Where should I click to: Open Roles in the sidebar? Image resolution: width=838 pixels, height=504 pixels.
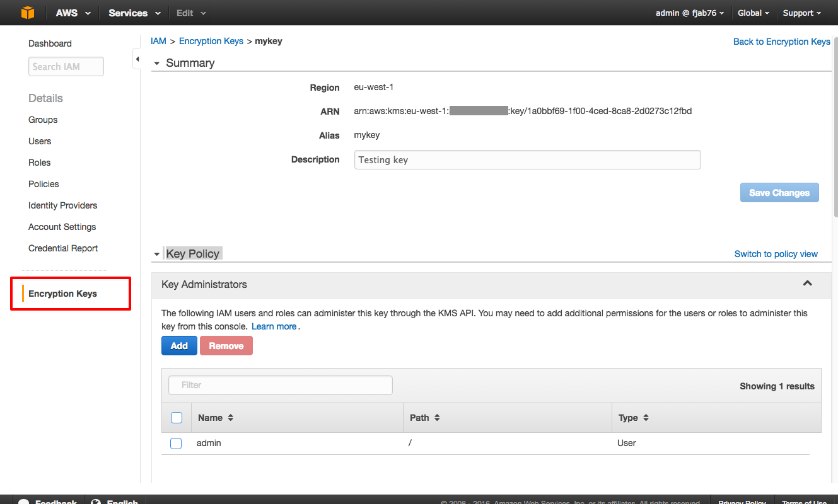[39, 163]
